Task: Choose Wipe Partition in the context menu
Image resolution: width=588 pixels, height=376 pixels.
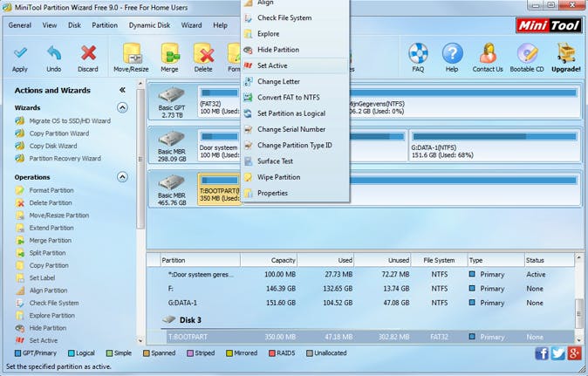Action: 294,177
